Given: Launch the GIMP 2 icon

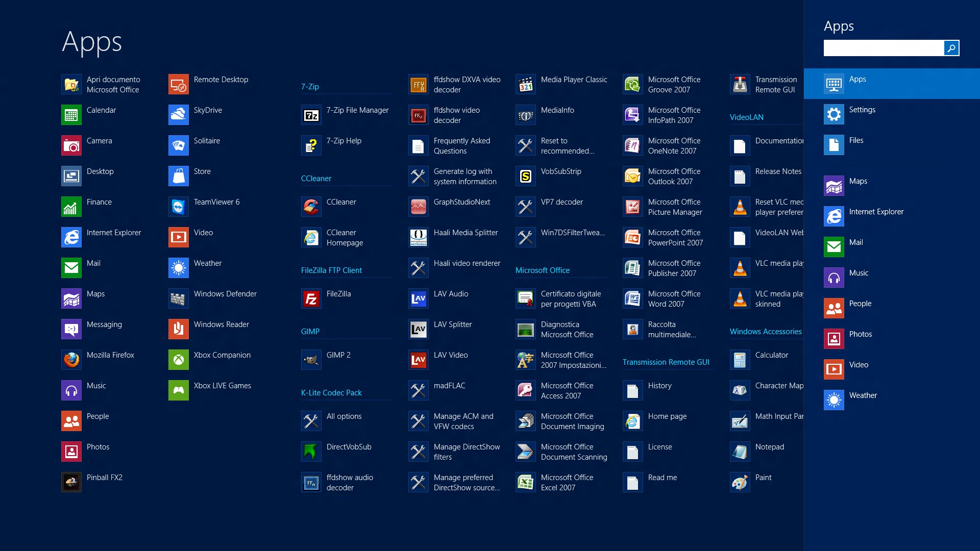Looking at the screenshot, I should 311,360.
